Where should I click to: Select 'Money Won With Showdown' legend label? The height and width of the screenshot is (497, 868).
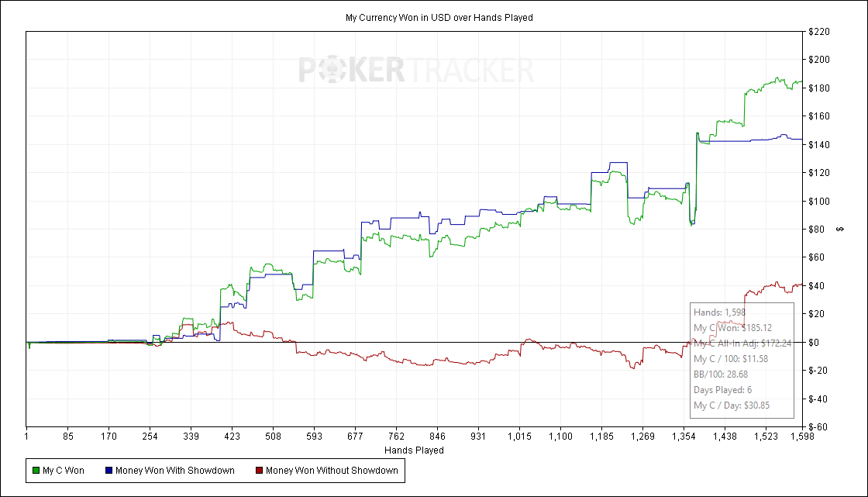click(175, 471)
